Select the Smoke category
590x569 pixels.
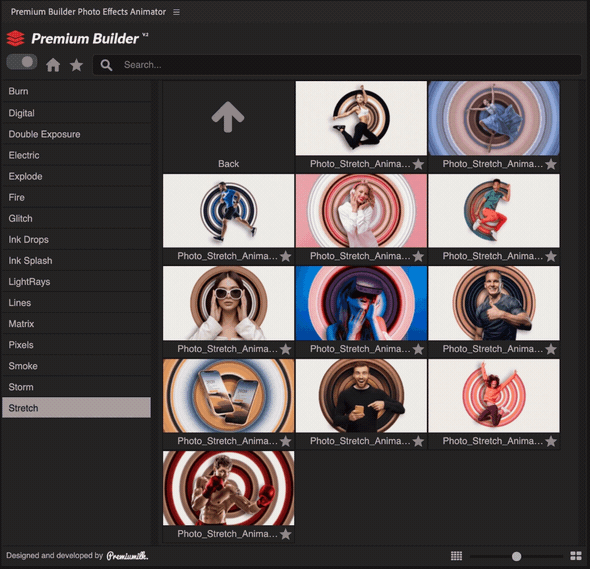point(76,366)
